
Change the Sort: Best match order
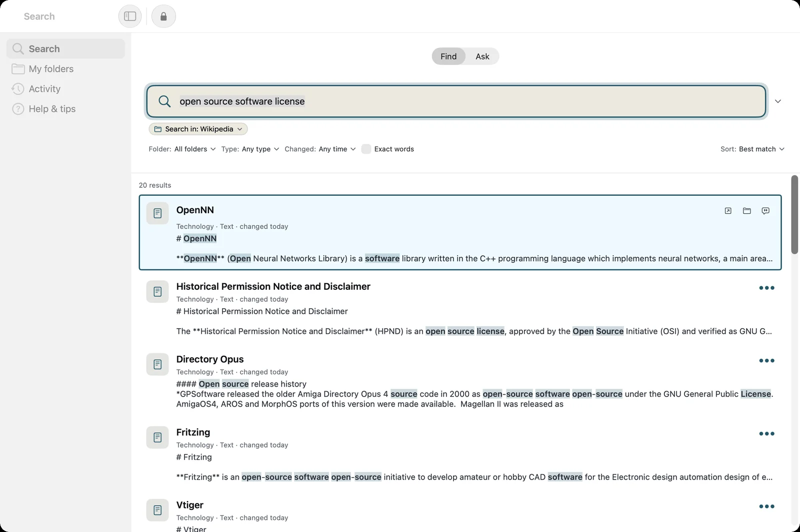click(x=752, y=149)
